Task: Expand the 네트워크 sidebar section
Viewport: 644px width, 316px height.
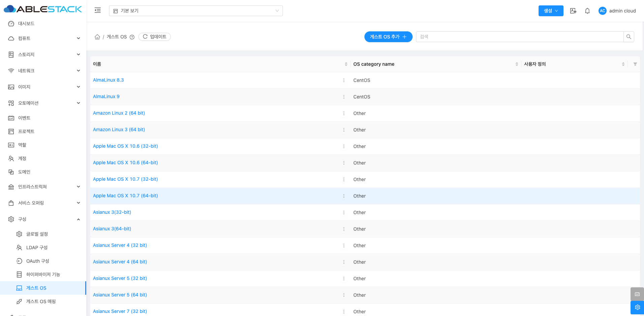Action: click(x=43, y=71)
